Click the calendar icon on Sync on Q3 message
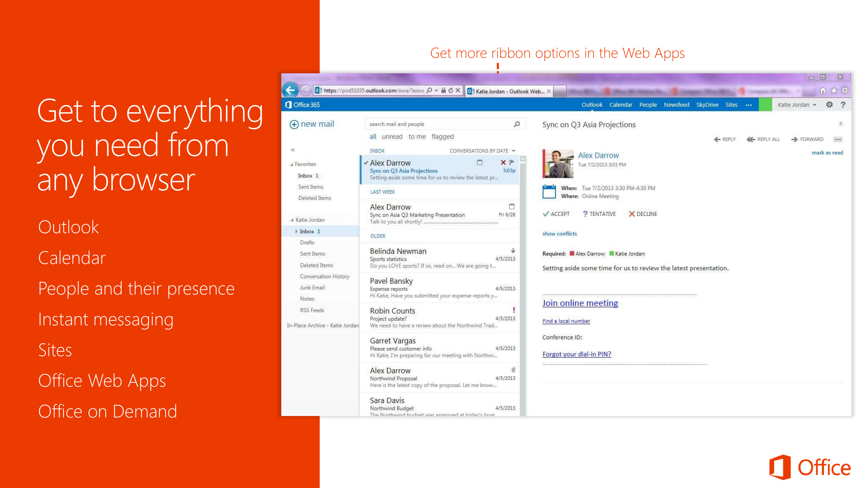Image resolution: width=868 pixels, height=488 pixels. [479, 162]
